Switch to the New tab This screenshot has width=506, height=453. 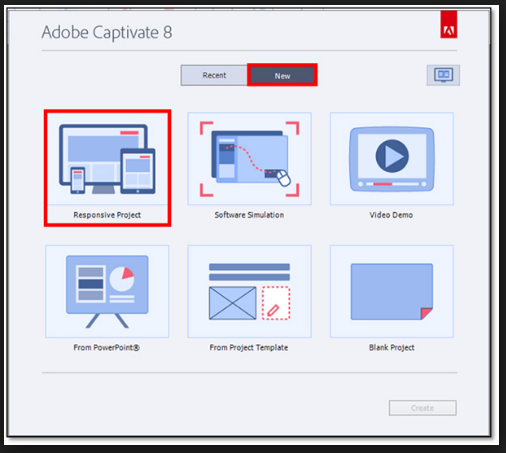282,75
